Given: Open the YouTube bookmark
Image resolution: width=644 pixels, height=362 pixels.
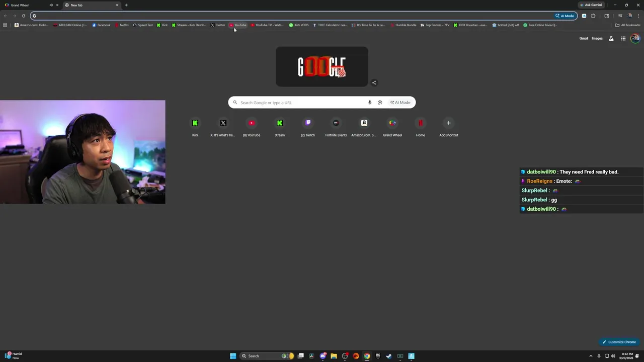Looking at the screenshot, I should tap(238, 25).
